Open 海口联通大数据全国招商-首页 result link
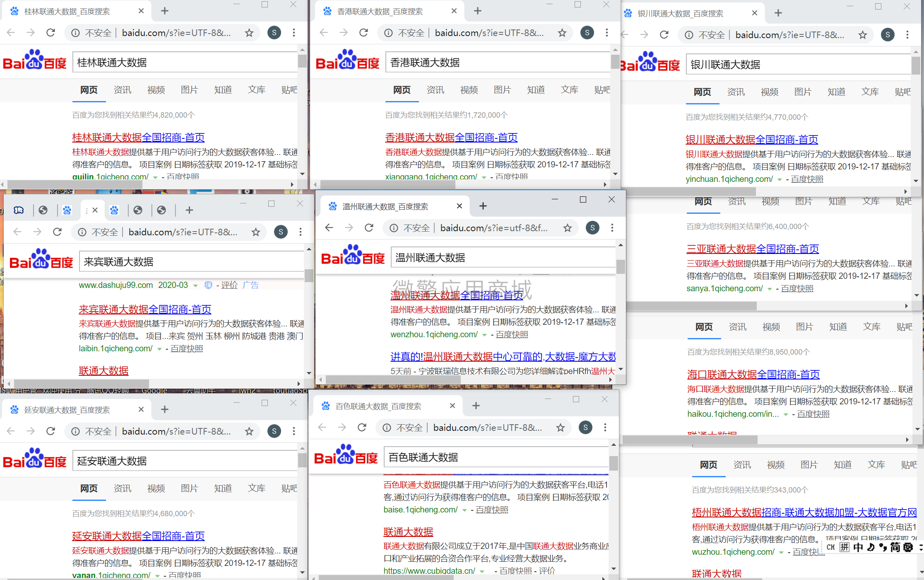This screenshot has width=924, height=580. pyautogui.click(x=753, y=375)
